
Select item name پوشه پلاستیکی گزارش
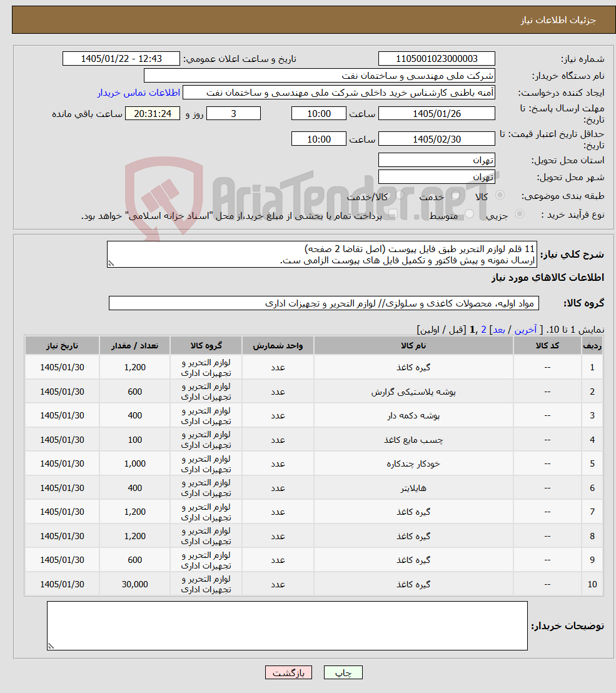coord(413,392)
